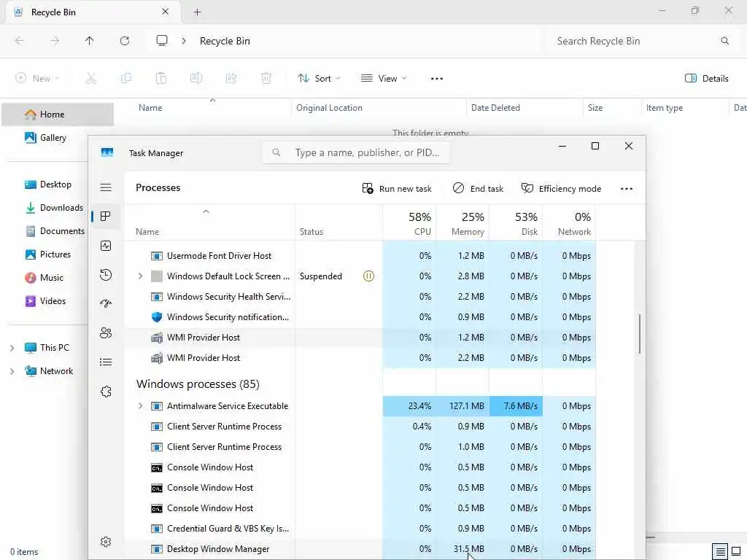Screen dimensions: 747x560
Task: Select Credential Guard & VBS Key process
Action: click(360, 529)
